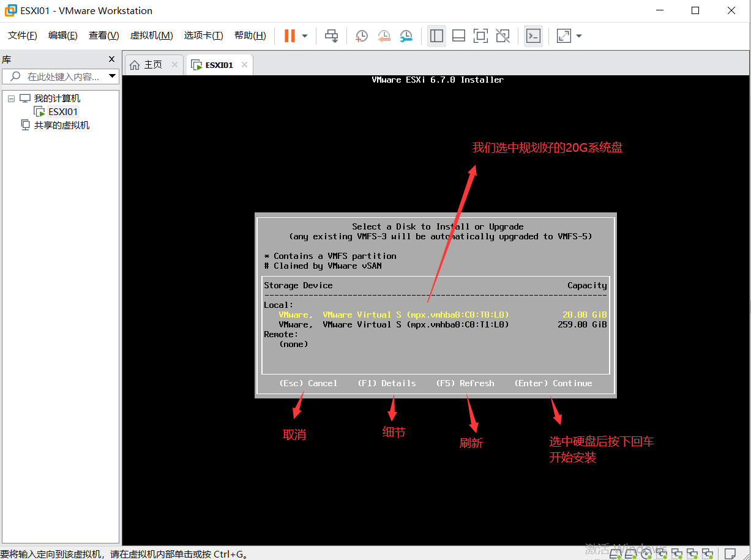Close the 主页 tab

click(x=174, y=65)
